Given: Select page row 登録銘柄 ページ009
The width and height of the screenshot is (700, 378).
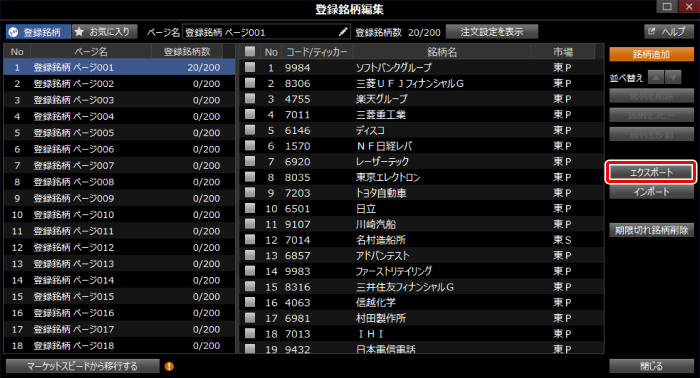Looking at the screenshot, I should click(x=119, y=198).
